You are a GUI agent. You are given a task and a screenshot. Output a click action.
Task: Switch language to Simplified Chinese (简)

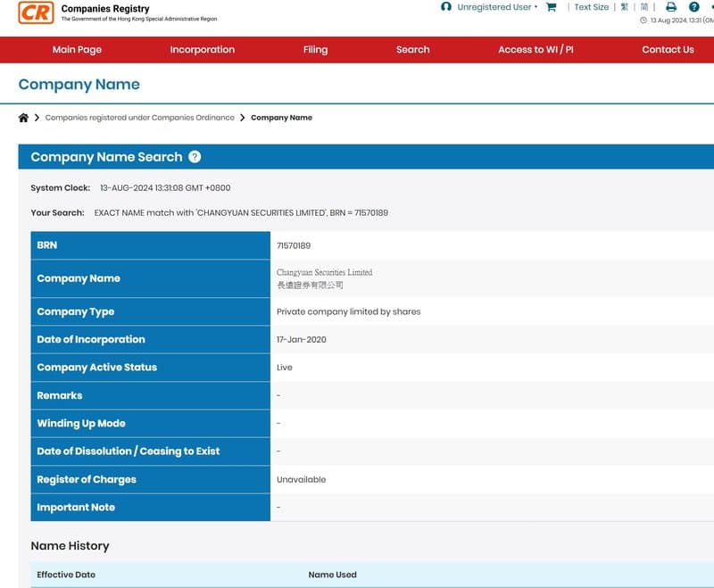click(x=644, y=7)
